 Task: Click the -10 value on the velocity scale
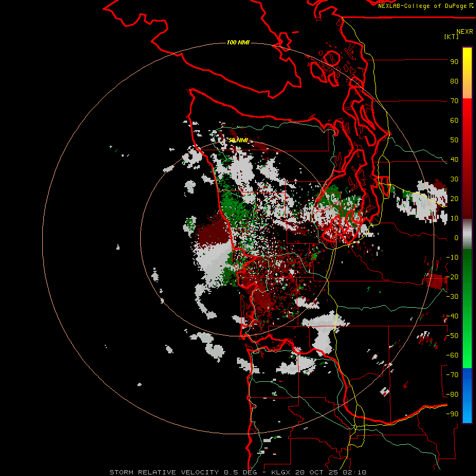point(452,258)
